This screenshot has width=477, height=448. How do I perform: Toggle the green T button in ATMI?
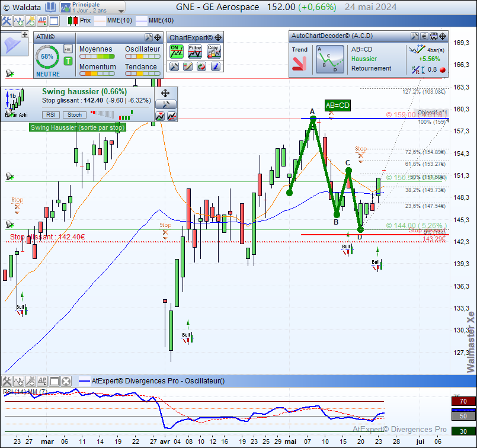tap(68, 61)
